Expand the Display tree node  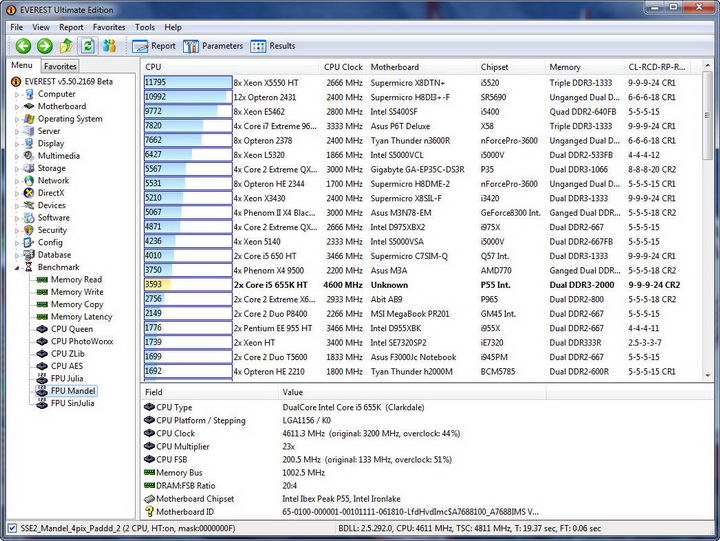click(x=17, y=144)
